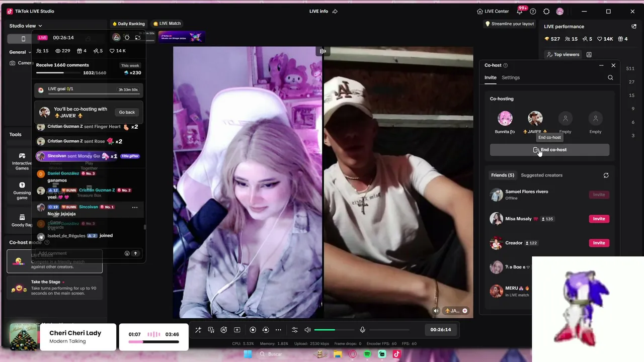Select the Suggested creators tab
The image size is (644, 362).
541,175
